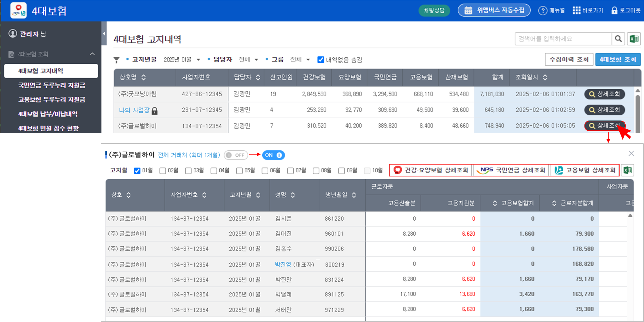Screen dimensions: 644x322
Task: Check the 06월 고지월 checkbox
Action: coord(265,171)
